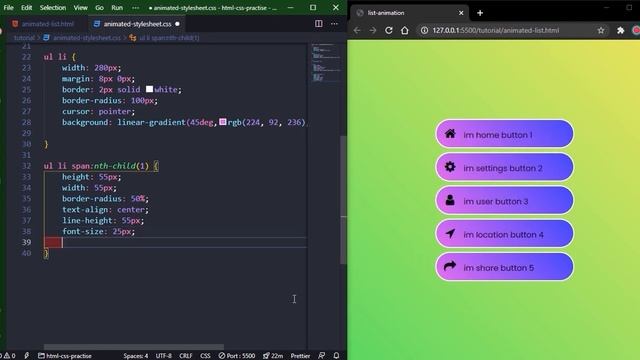This screenshot has height=360, width=640.
Task: Change indentation via Spaces: 4
Action: click(136, 356)
